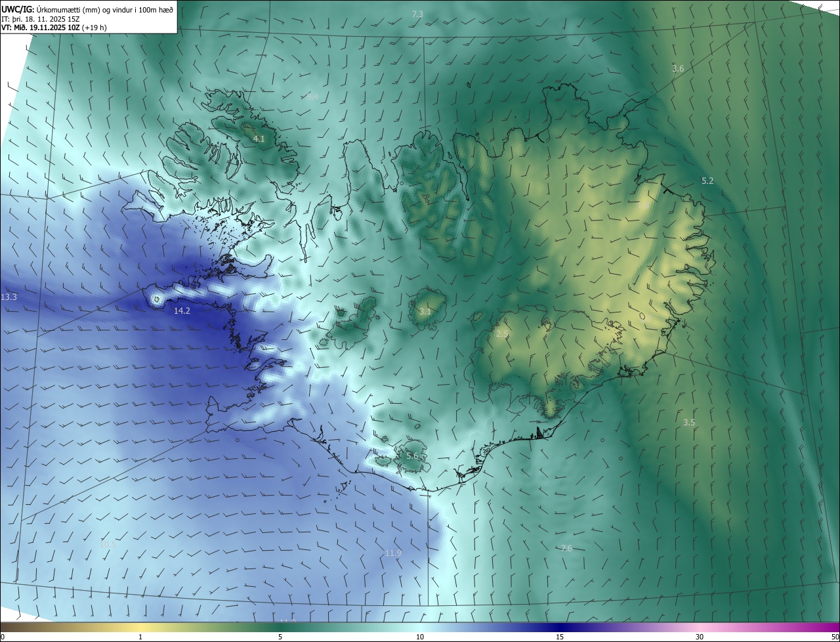Click the precipitable water color scale bar
This screenshot has width=840, height=642.
[x=420, y=627]
